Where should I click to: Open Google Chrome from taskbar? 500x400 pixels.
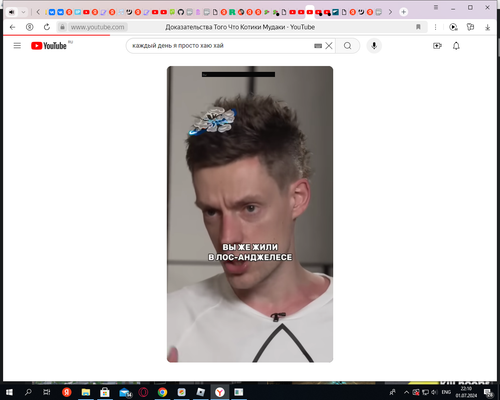click(x=162, y=392)
